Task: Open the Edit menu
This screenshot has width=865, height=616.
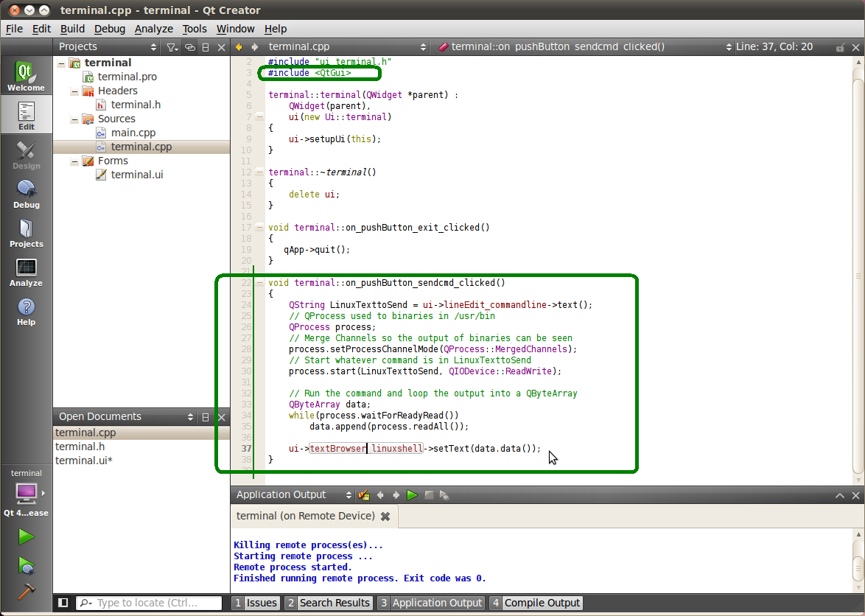Action: coord(41,29)
